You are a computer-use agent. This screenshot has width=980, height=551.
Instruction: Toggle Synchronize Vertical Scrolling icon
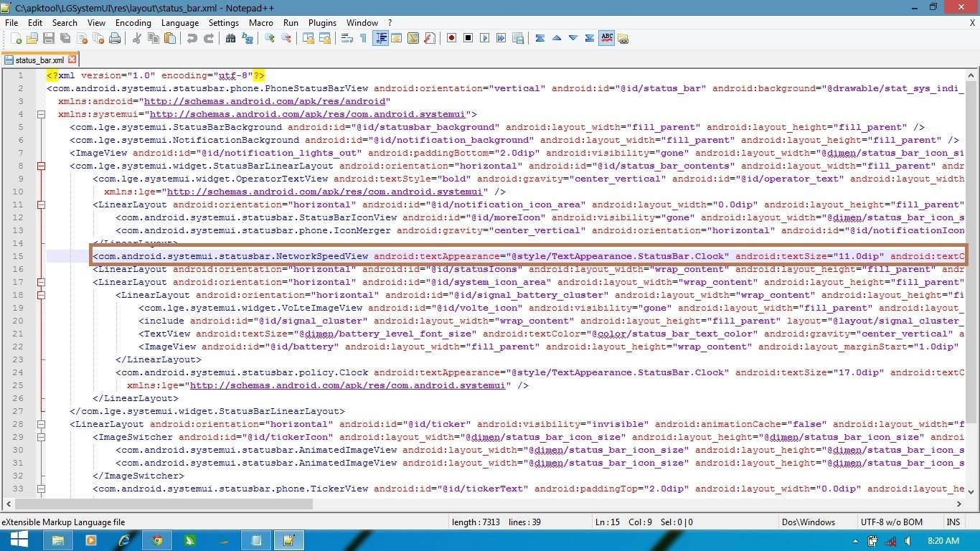pyautogui.click(x=308, y=38)
